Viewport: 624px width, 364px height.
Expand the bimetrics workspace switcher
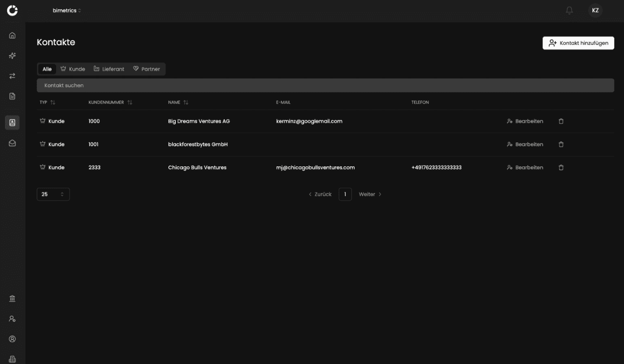(x=67, y=10)
